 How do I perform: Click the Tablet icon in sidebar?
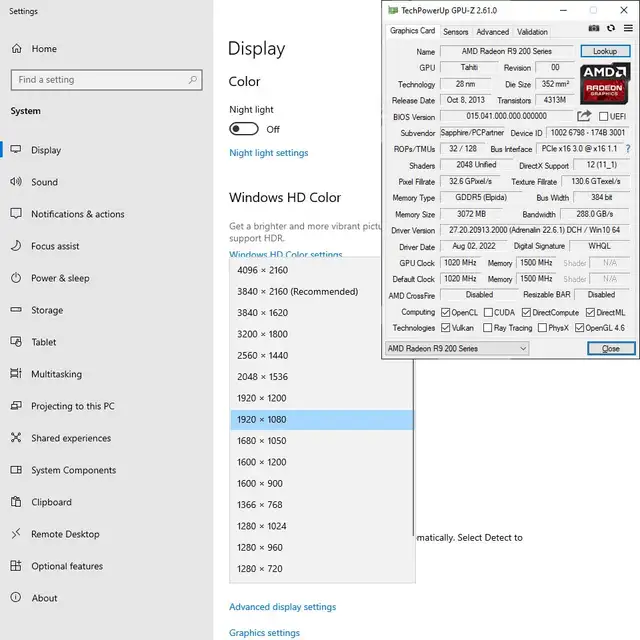pos(16,342)
